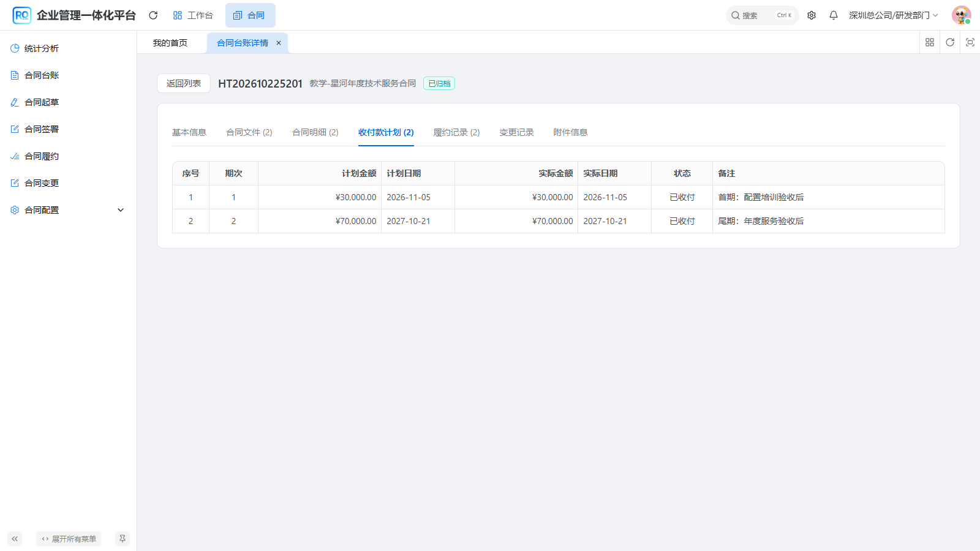Click the 状态 column header
This screenshot has height=551, width=980.
[682, 173]
